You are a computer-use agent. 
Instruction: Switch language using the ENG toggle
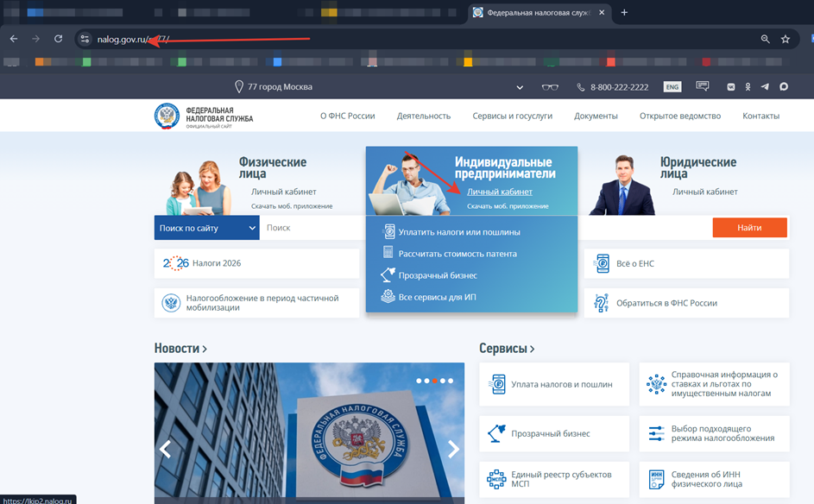pyautogui.click(x=672, y=86)
